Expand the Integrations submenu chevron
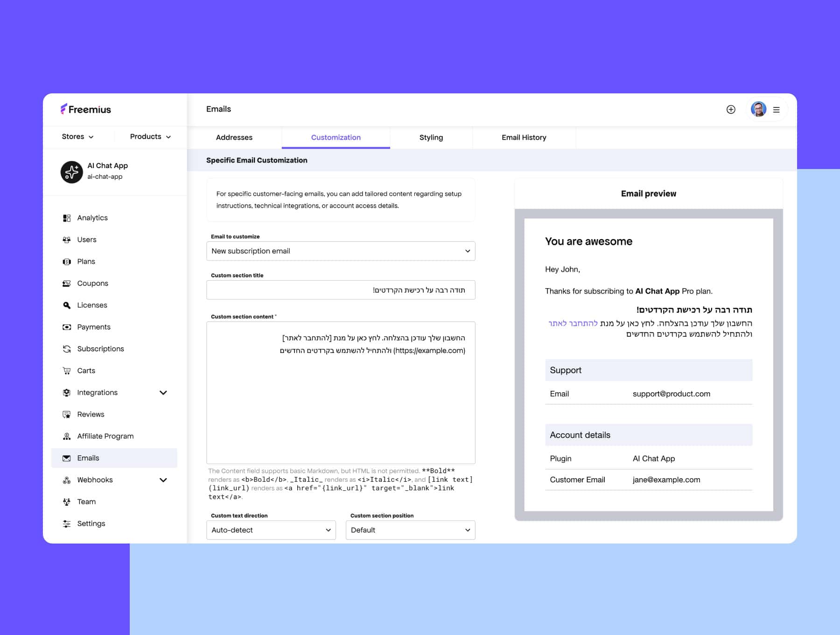 coord(163,393)
